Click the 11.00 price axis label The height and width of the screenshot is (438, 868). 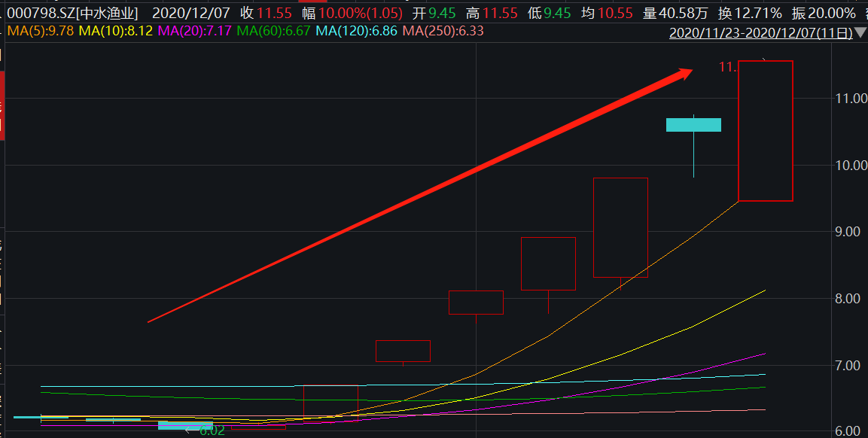847,98
